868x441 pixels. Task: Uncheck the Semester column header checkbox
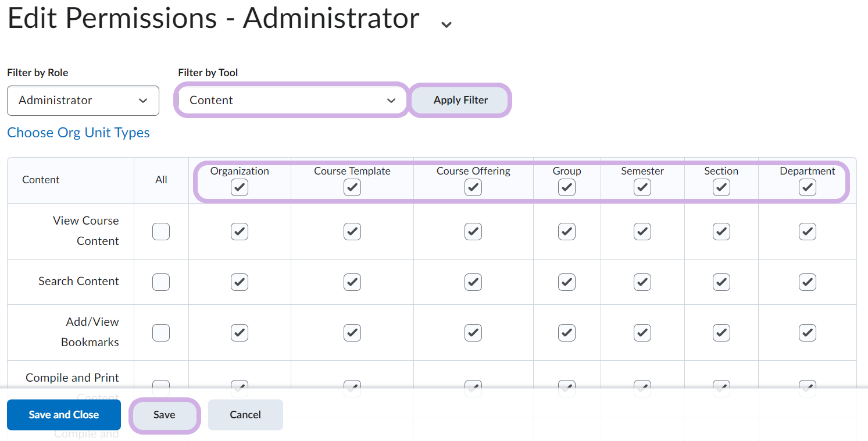pyautogui.click(x=642, y=187)
